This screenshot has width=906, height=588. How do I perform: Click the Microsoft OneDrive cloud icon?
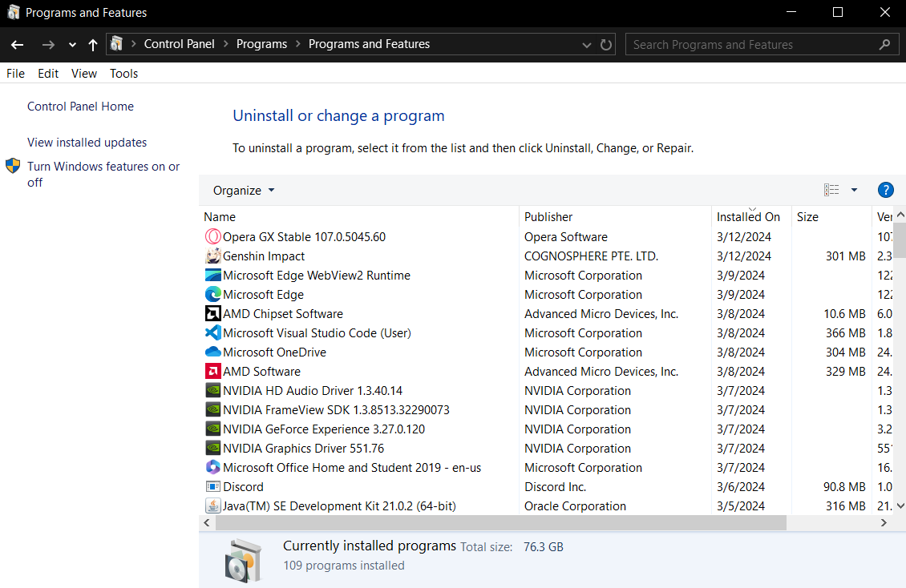click(x=212, y=352)
